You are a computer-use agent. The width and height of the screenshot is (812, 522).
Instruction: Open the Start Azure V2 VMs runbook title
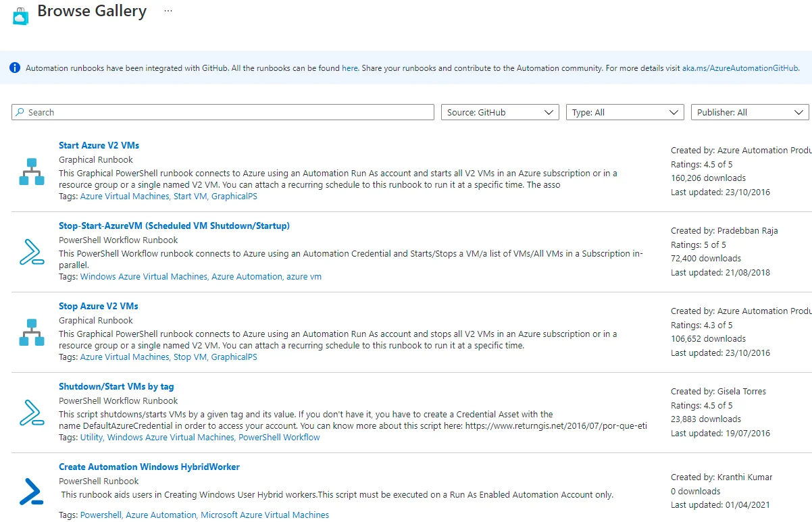99,145
